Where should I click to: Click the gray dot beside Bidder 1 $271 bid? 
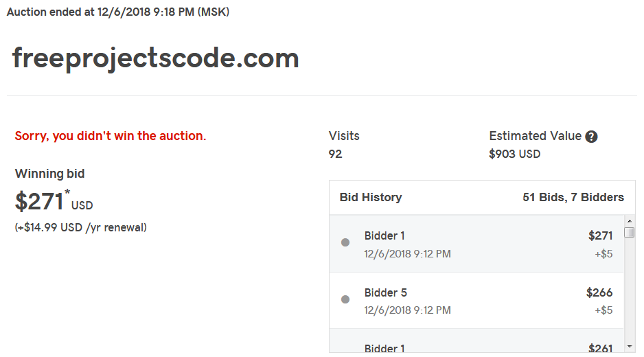tap(345, 242)
